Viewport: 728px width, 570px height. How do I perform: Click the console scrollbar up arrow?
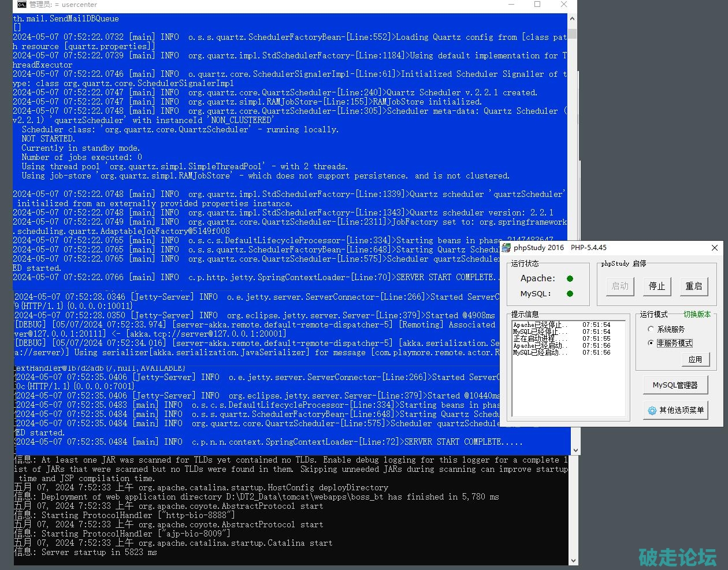pos(572,18)
